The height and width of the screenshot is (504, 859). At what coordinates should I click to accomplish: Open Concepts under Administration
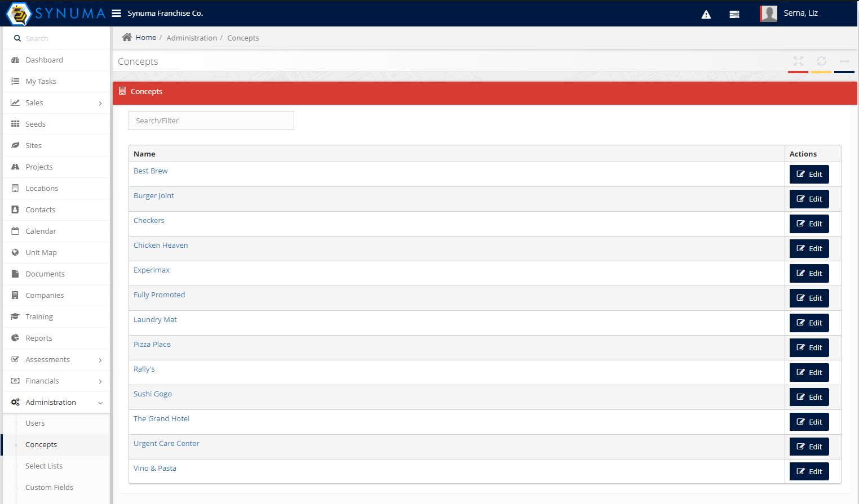41,444
